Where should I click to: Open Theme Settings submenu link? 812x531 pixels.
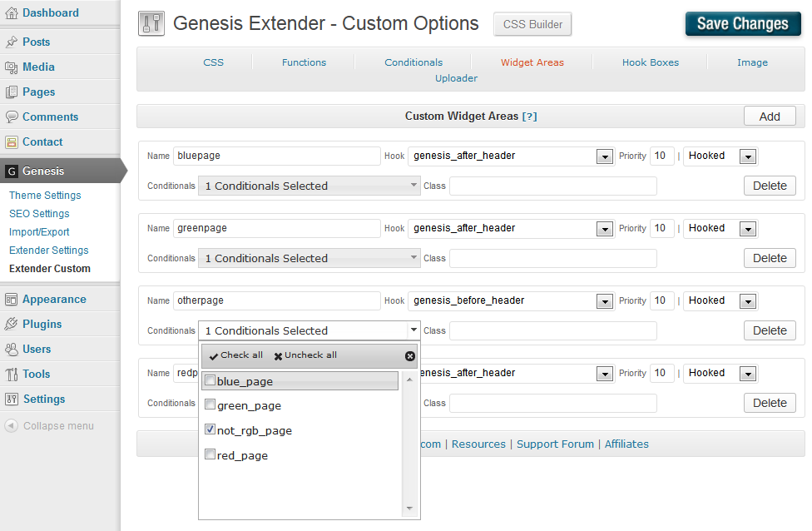45,196
